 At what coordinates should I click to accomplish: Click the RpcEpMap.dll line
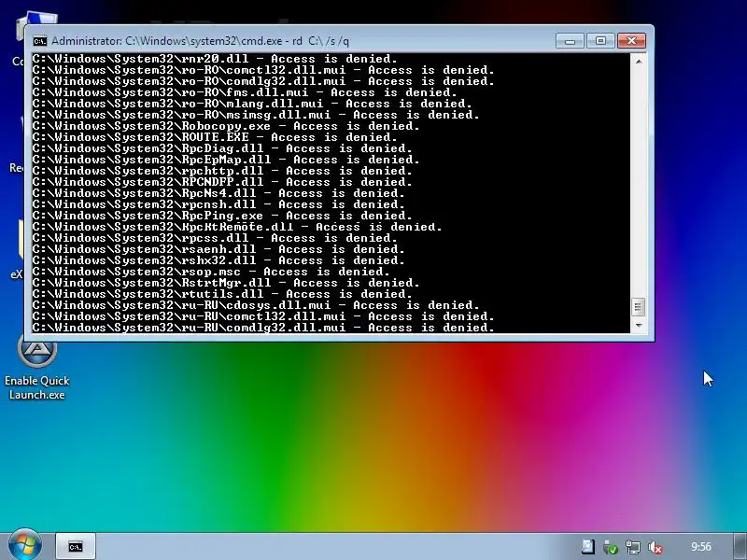[x=226, y=160]
